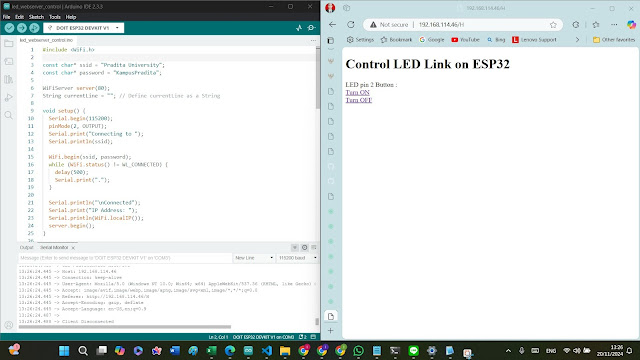The width and height of the screenshot is (640, 360).
Task: Open the Serial Monitor magnifier icon at top right
Action: tap(311, 28)
